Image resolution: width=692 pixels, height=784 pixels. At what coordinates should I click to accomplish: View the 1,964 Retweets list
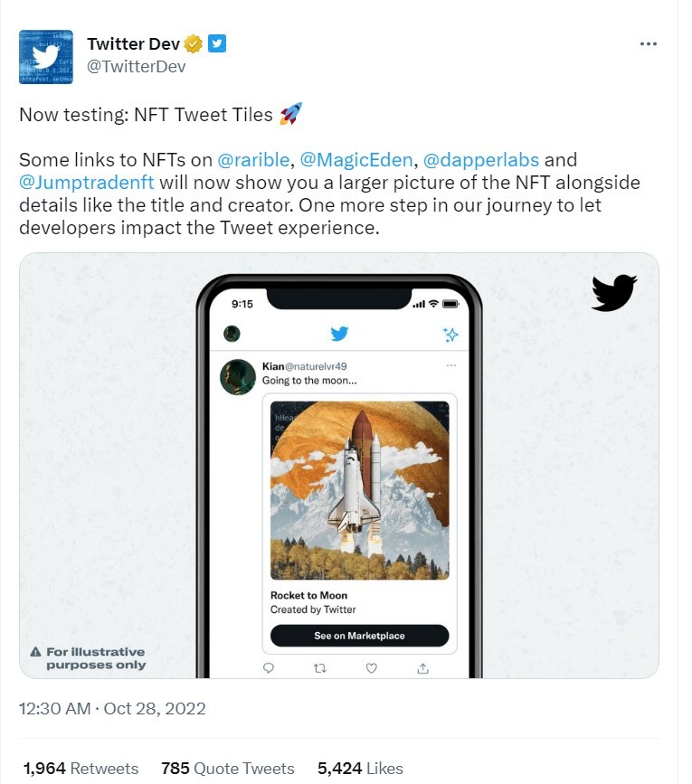pyautogui.click(x=81, y=768)
